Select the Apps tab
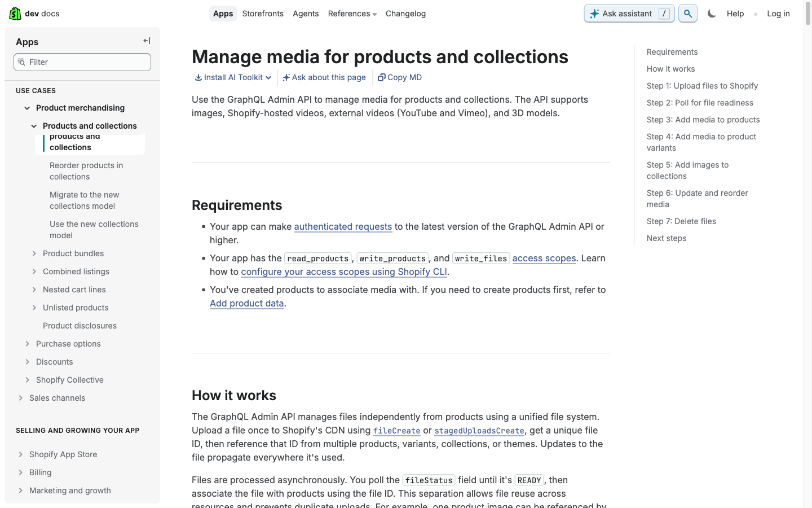 click(x=223, y=14)
